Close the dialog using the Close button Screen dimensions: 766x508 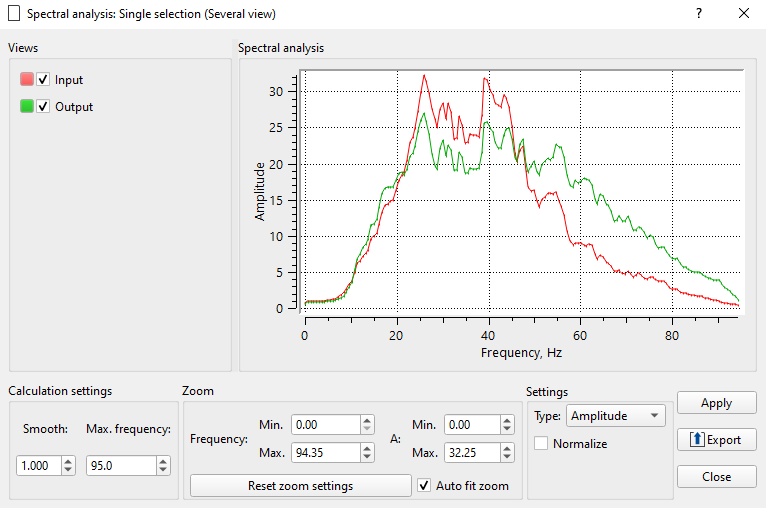(x=716, y=477)
